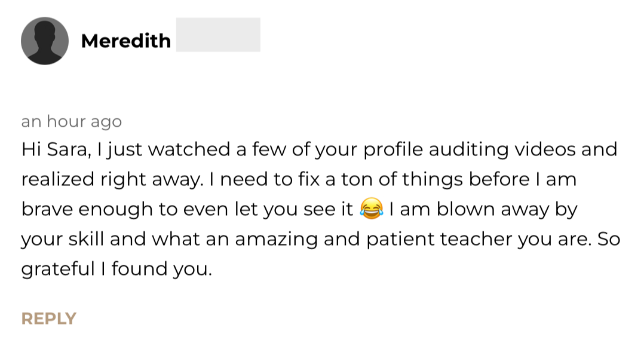Click the "Hi Sara" greeting text
The height and width of the screenshot is (358, 644).
pyautogui.click(x=55, y=149)
